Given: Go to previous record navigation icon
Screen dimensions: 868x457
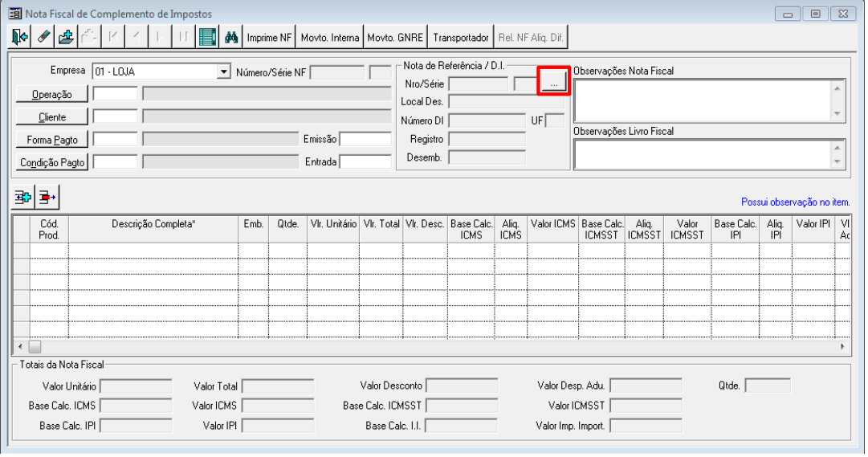Looking at the screenshot, I should click(x=137, y=37).
